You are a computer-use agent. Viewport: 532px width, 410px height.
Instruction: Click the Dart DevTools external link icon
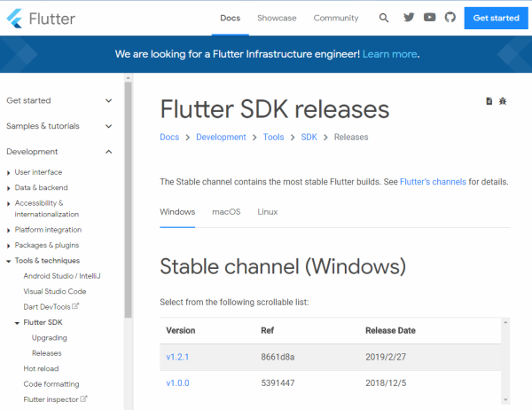[x=75, y=306]
